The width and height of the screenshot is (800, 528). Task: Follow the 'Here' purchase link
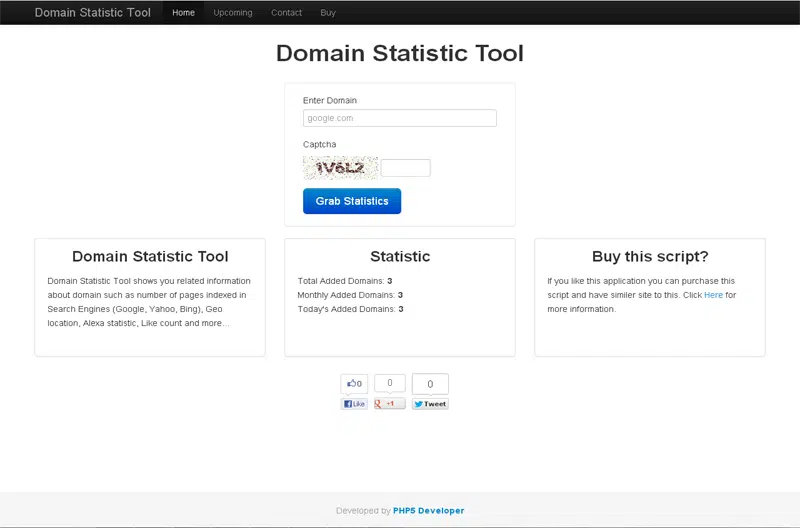(713, 295)
